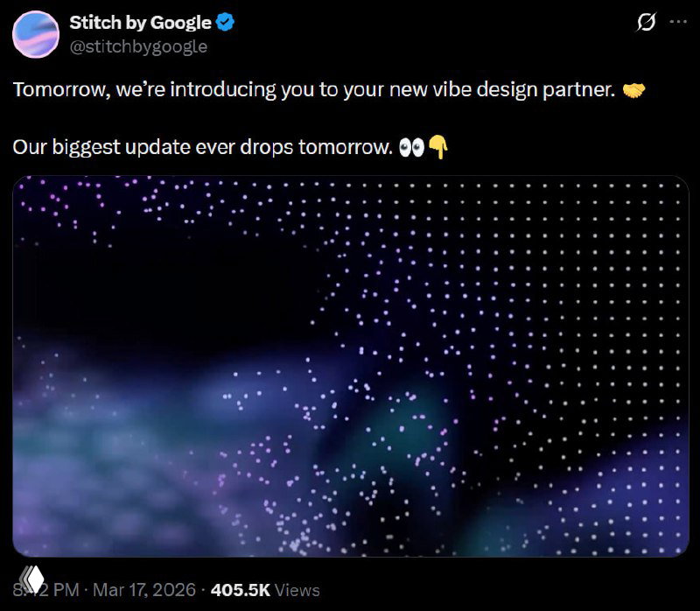Click the handshake emoji in the post
Image resolution: width=700 pixels, height=611 pixels.
pos(633,92)
